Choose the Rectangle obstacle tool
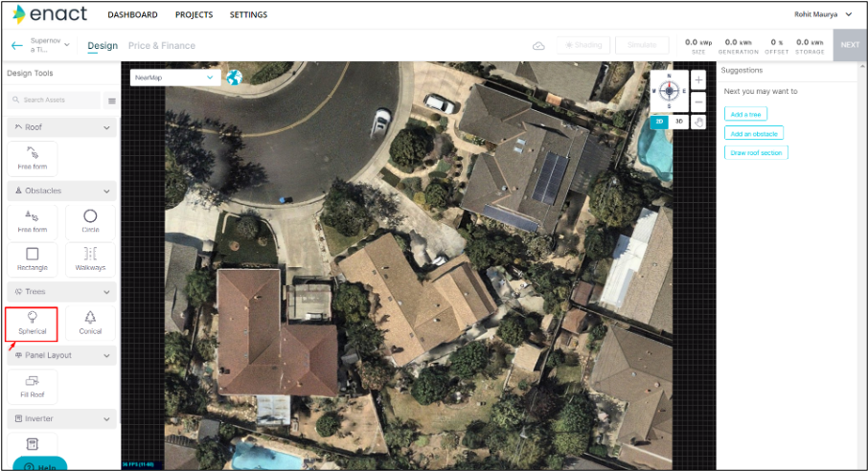Image resolution: width=868 pixels, height=471 pixels. click(x=33, y=259)
